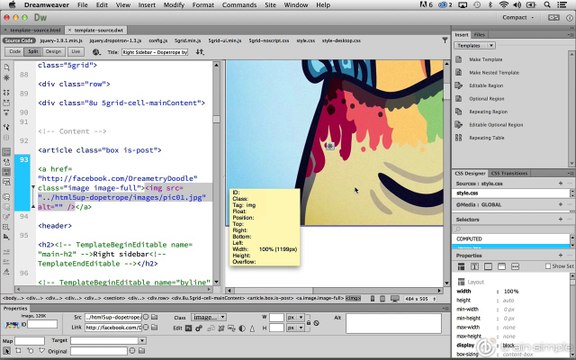Add a new media query

[x=561, y=205]
